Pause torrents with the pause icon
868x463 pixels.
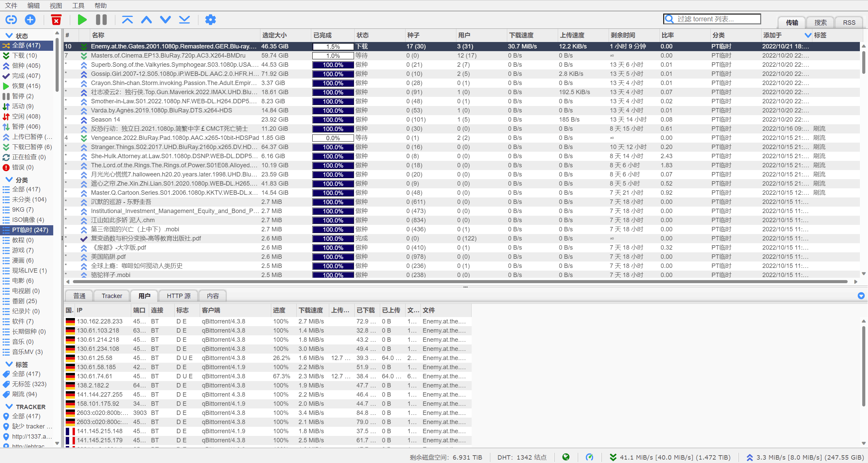[101, 19]
